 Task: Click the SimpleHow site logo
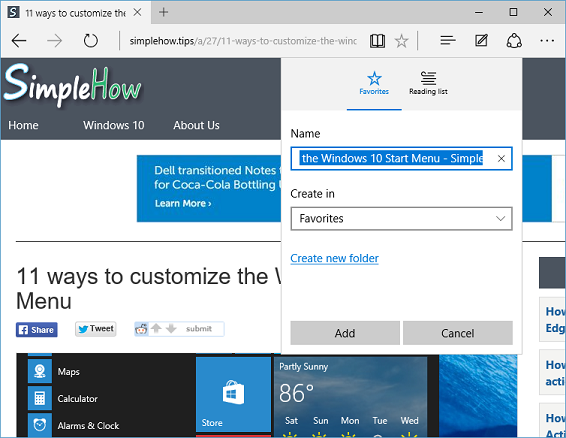click(x=72, y=85)
